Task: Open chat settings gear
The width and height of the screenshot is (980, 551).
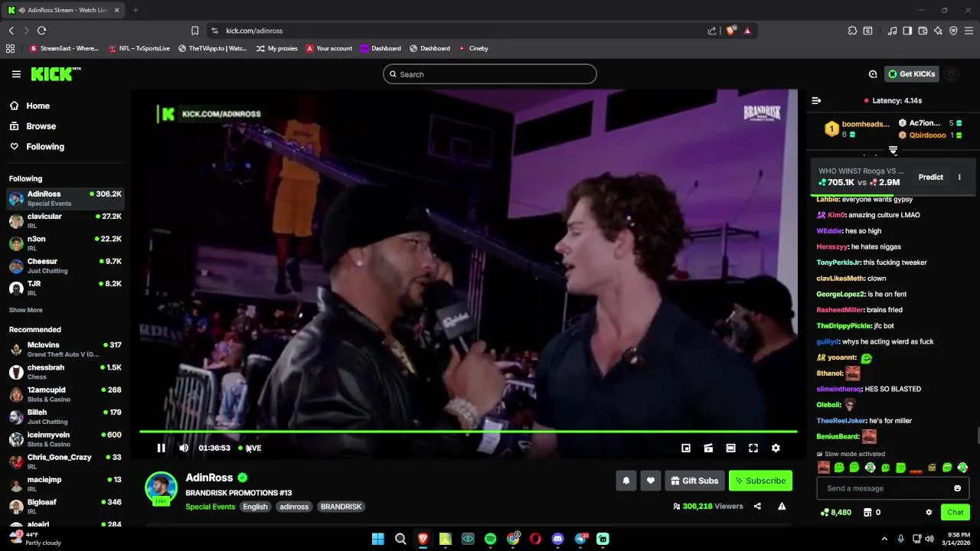Action: [929, 512]
